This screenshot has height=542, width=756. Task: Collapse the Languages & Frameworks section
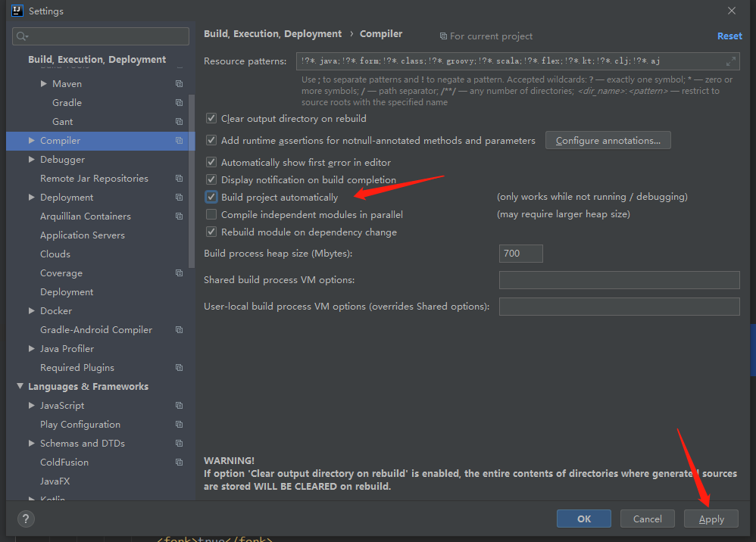20,386
